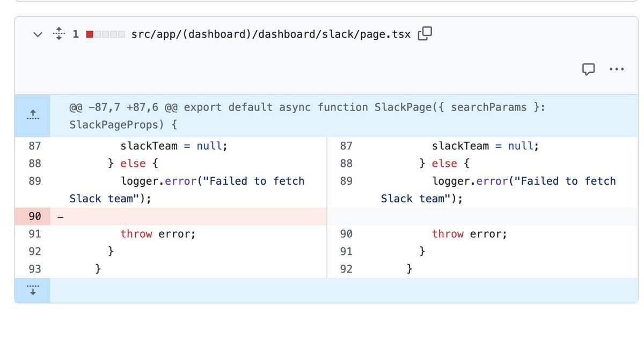Click the changed lines count "1"
Viewport: 644px width, 358px height.
76,34
